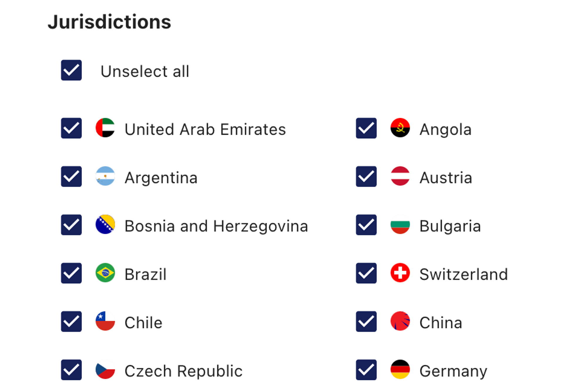This screenshot has width=581, height=392.
Task: Click the Unselect all label text
Action: (145, 71)
